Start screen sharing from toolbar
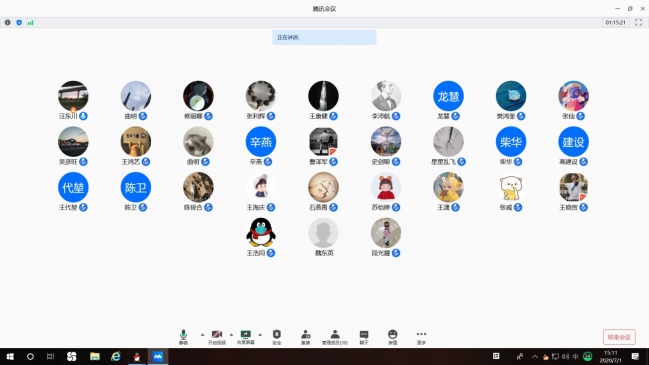The height and width of the screenshot is (365, 649). [x=246, y=337]
